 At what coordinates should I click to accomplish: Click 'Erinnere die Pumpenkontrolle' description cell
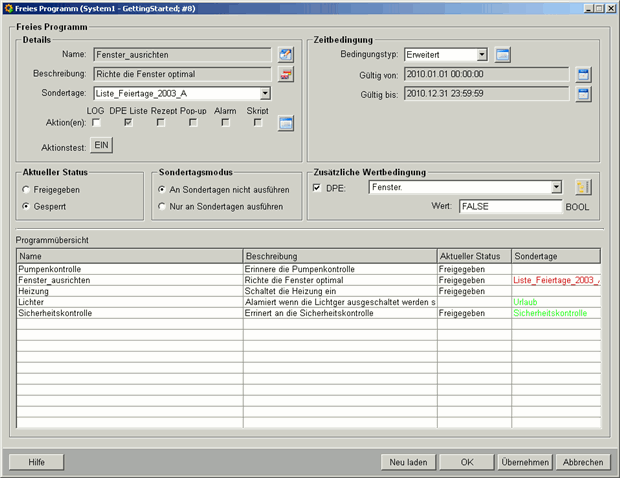340,269
